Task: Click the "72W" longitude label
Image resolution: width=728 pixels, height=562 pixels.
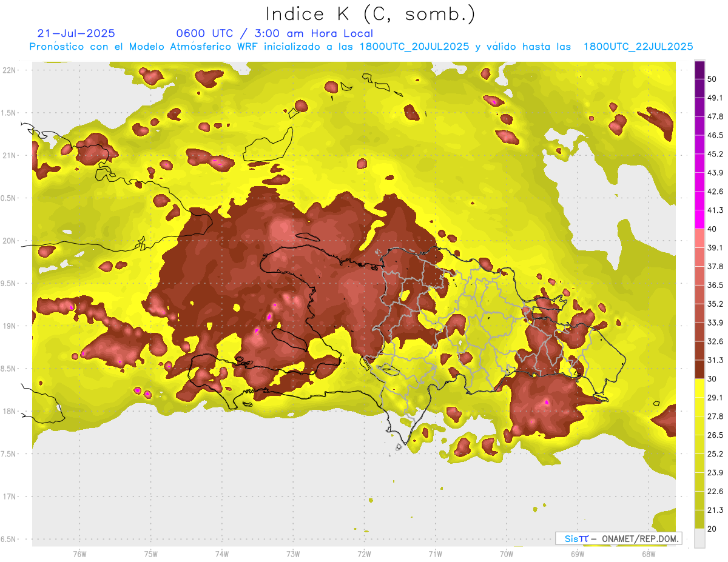Action: click(x=365, y=554)
